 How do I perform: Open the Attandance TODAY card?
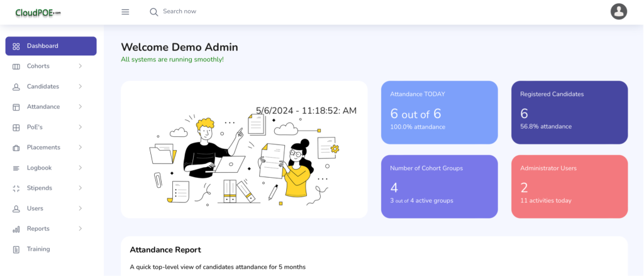pyautogui.click(x=440, y=112)
